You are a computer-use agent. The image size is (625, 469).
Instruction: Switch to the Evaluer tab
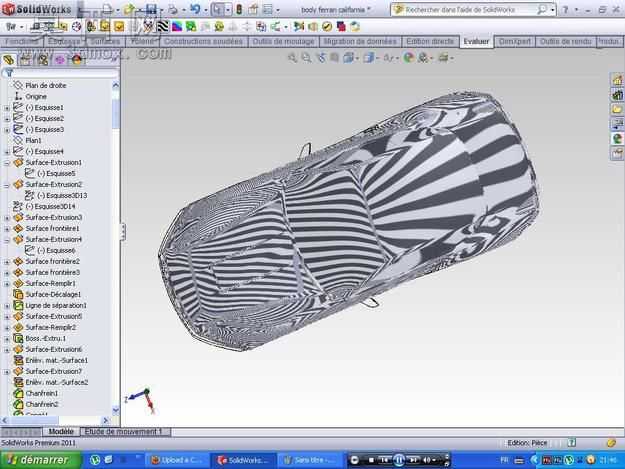476,41
